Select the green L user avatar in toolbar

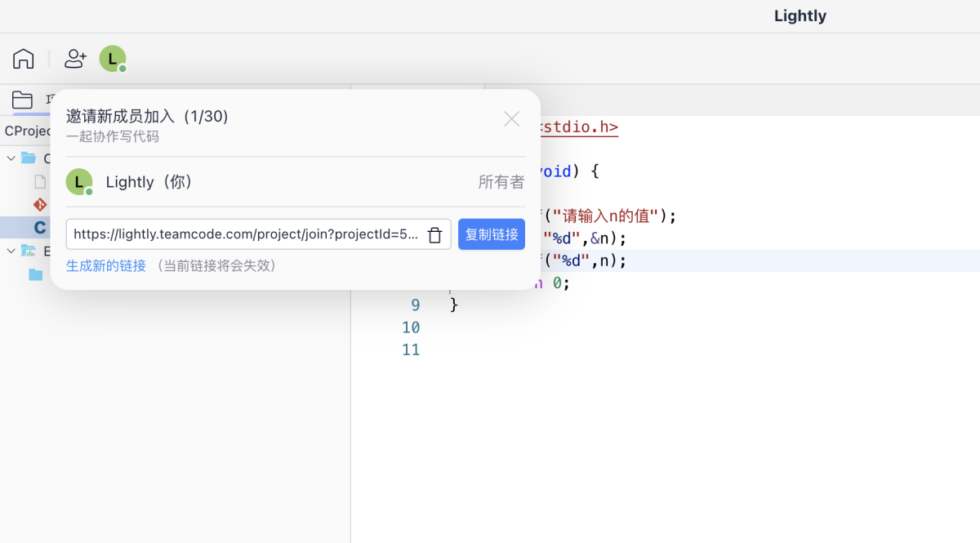click(113, 59)
